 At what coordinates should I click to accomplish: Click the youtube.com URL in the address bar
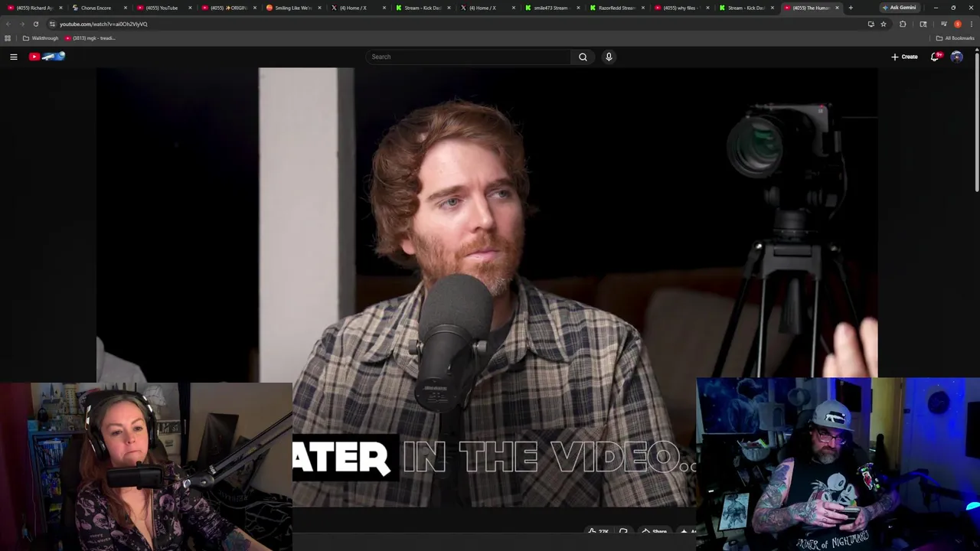103,24
